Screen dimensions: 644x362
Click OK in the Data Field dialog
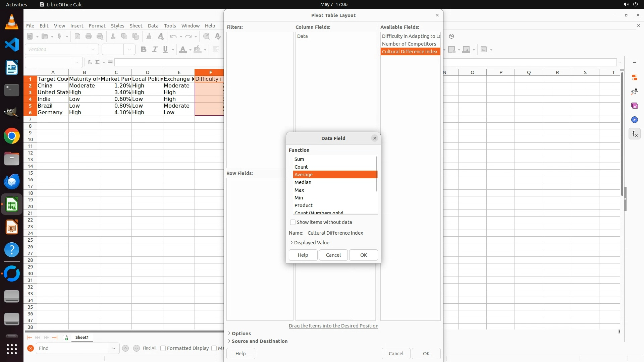click(363, 255)
